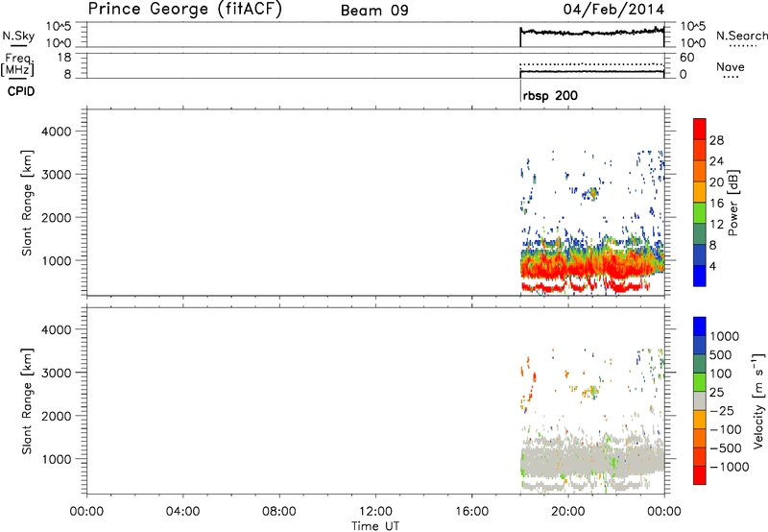
Task: Click 'Slant Range [km]' label of power panel
Action: [27, 203]
